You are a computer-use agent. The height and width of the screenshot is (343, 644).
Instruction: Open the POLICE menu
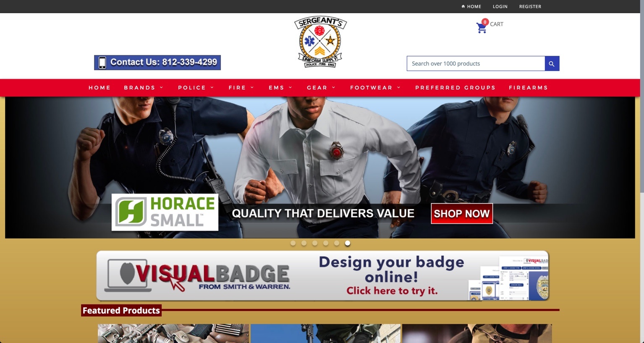(x=192, y=88)
